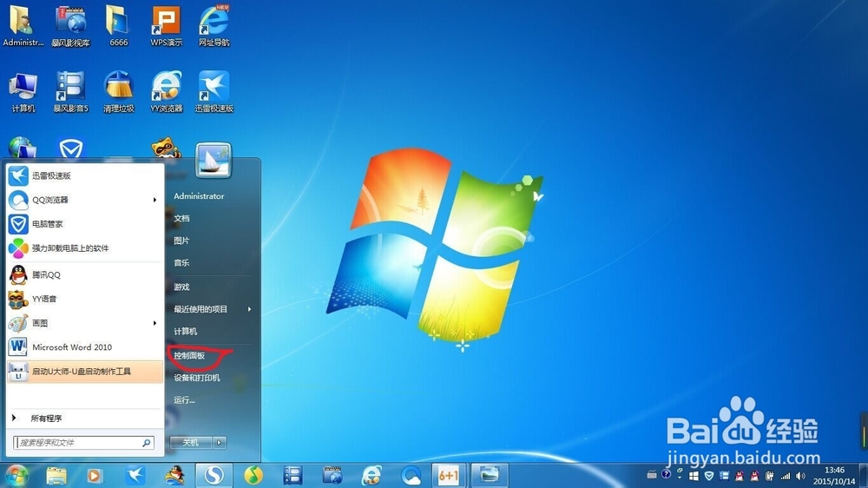Image resolution: width=868 pixels, height=488 pixels.
Task: Click the blue help question-mark tray icon
Action: coord(666,474)
